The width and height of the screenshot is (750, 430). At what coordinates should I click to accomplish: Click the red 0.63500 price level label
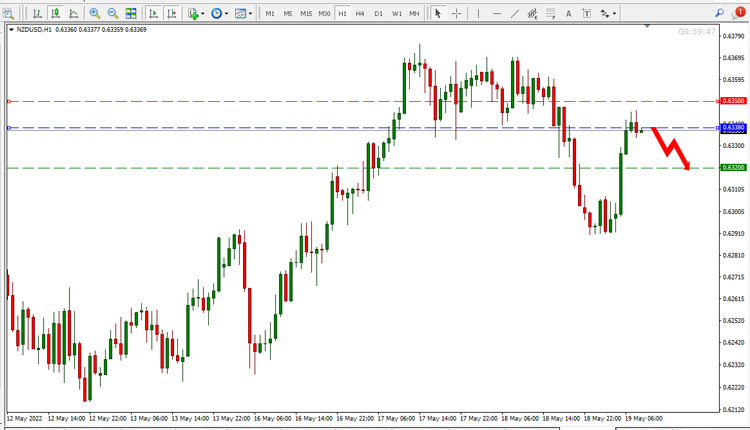[733, 101]
